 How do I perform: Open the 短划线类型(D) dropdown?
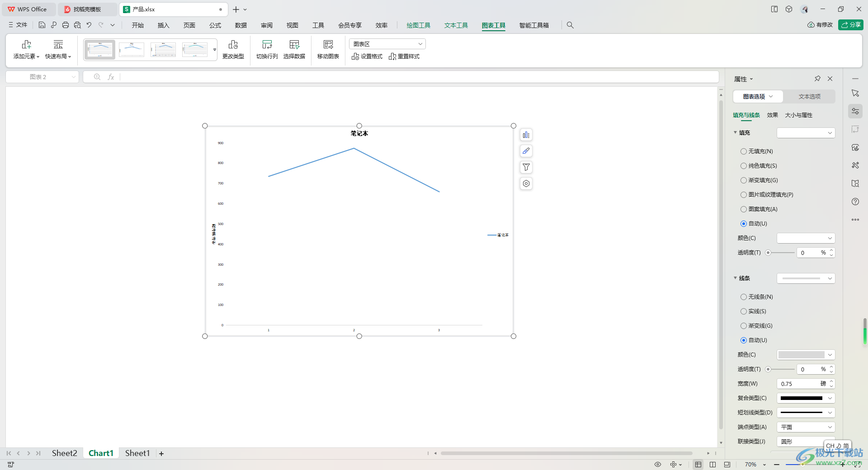tap(806, 413)
